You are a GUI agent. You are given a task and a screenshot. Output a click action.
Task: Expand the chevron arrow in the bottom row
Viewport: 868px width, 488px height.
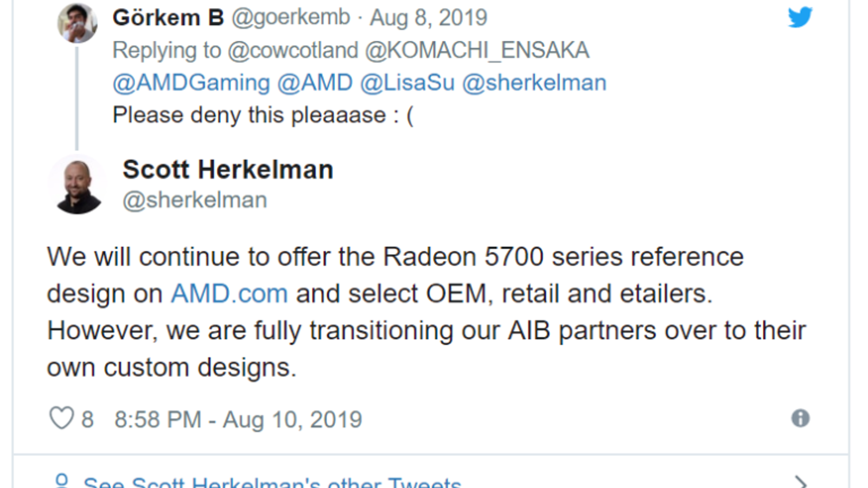tap(800, 481)
